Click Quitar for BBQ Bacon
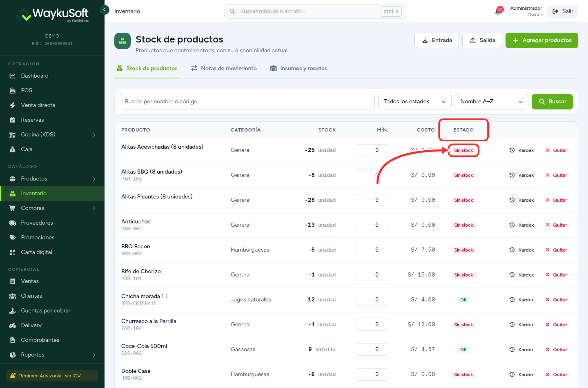Screen dimensions: 588x388 tap(556, 250)
